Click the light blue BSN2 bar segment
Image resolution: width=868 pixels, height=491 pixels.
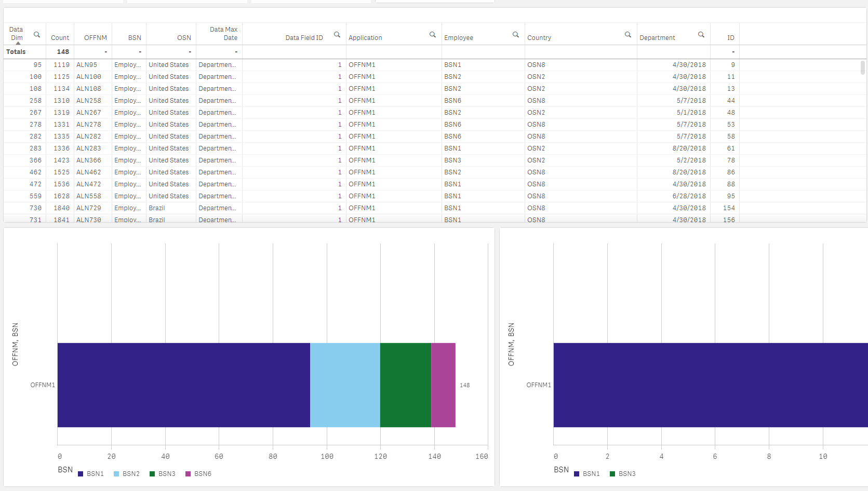click(x=345, y=385)
